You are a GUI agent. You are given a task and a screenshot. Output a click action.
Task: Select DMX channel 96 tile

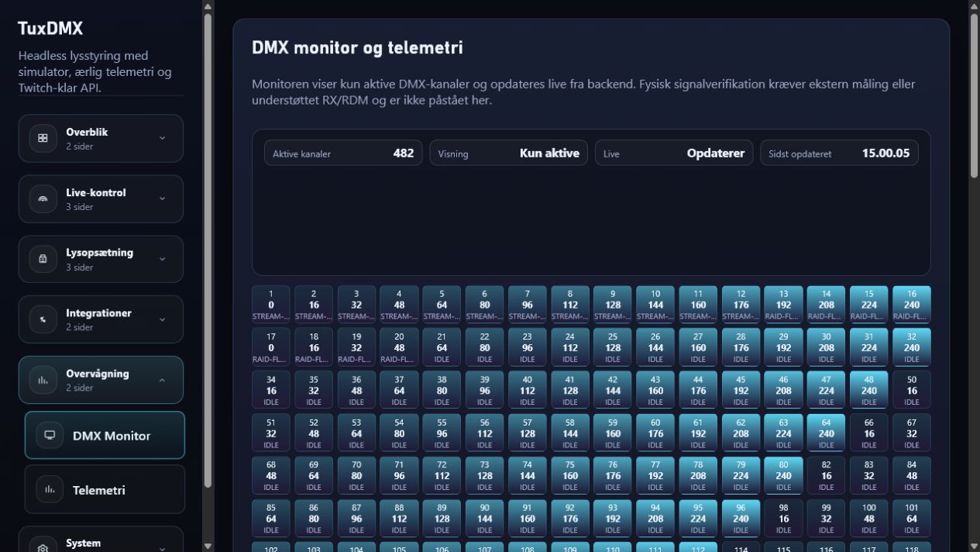(741, 518)
